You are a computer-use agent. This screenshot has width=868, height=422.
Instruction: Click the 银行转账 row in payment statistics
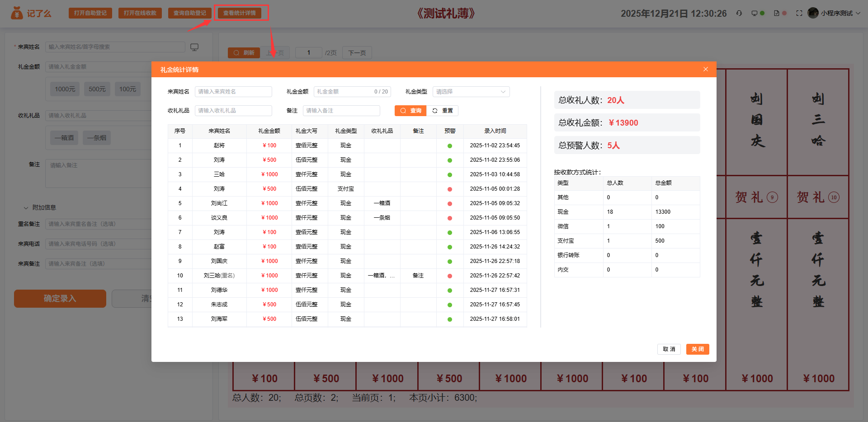click(627, 255)
